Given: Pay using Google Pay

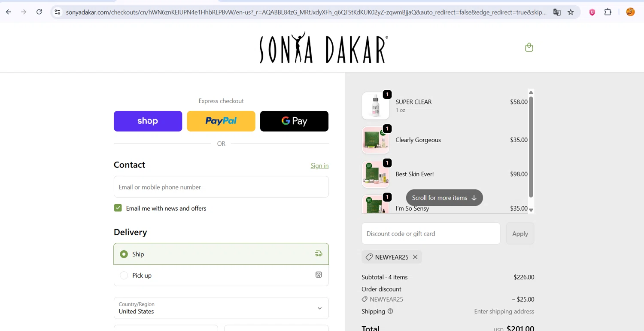Looking at the screenshot, I should 294,121.
